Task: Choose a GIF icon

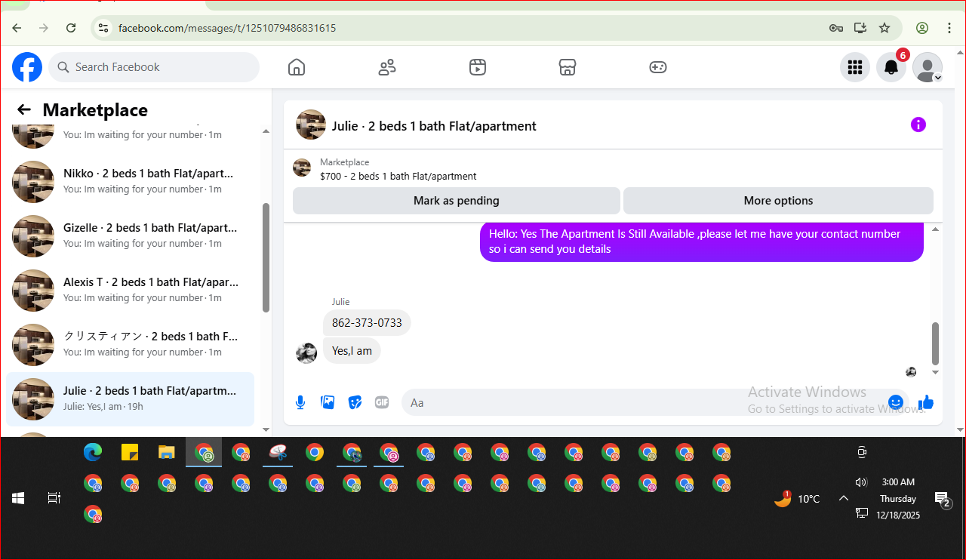Action: 382,402
